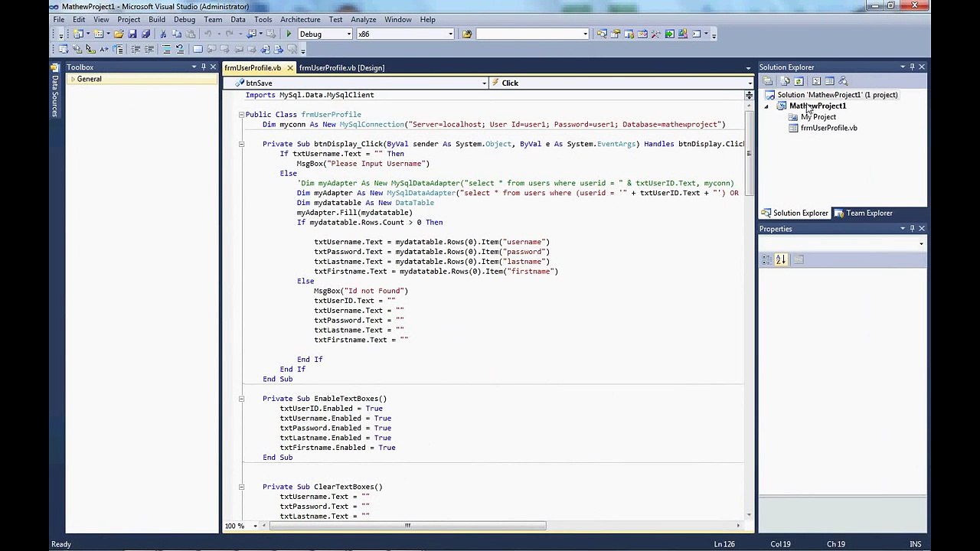Open the Debug menu
The width and height of the screenshot is (980, 551).
185,19
